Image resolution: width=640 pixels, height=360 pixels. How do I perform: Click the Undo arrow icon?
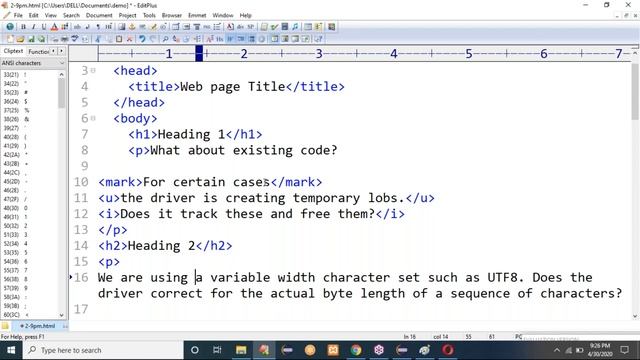[142, 39]
